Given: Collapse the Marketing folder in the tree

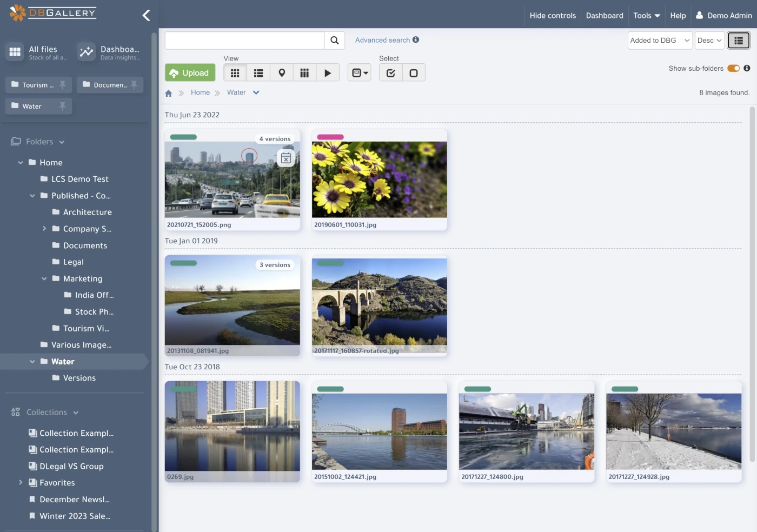Looking at the screenshot, I should click(44, 278).
